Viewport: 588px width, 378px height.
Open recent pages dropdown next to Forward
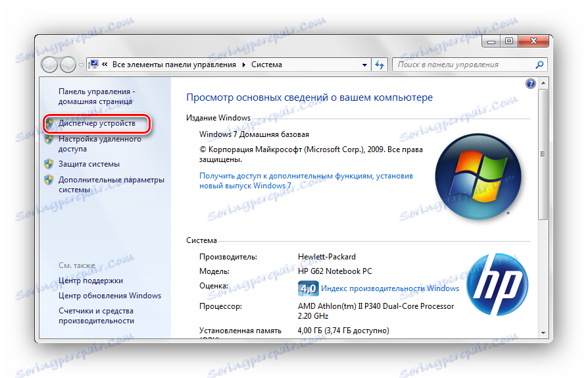pyautogui.click(x=81, y=65)
